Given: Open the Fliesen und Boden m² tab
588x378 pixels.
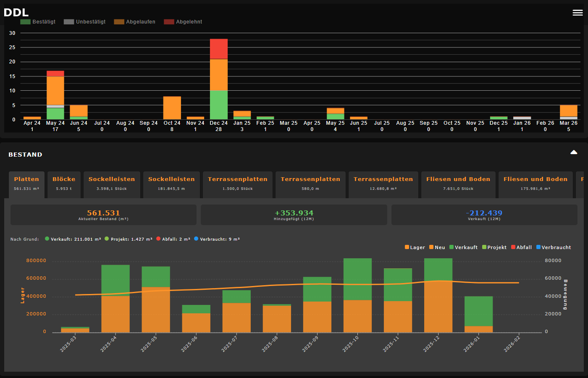Looking at the screenshot, I should point(535,184).
